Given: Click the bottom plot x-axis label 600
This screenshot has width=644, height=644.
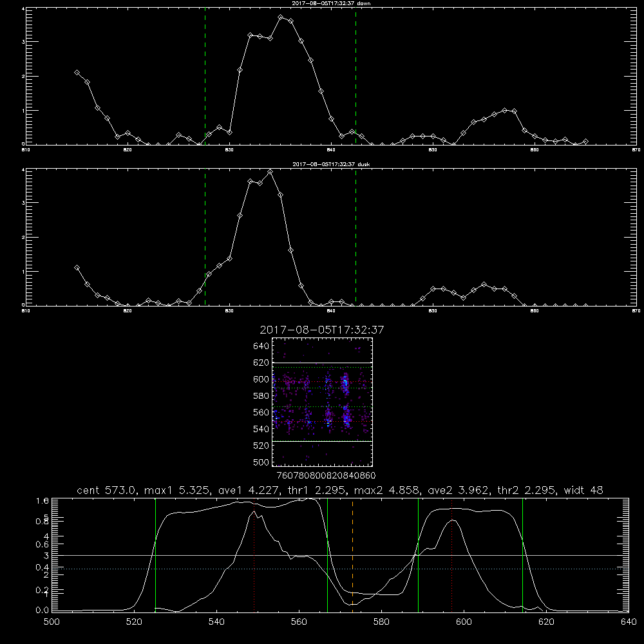Looking at the screenshot, I should click(464, 622).
